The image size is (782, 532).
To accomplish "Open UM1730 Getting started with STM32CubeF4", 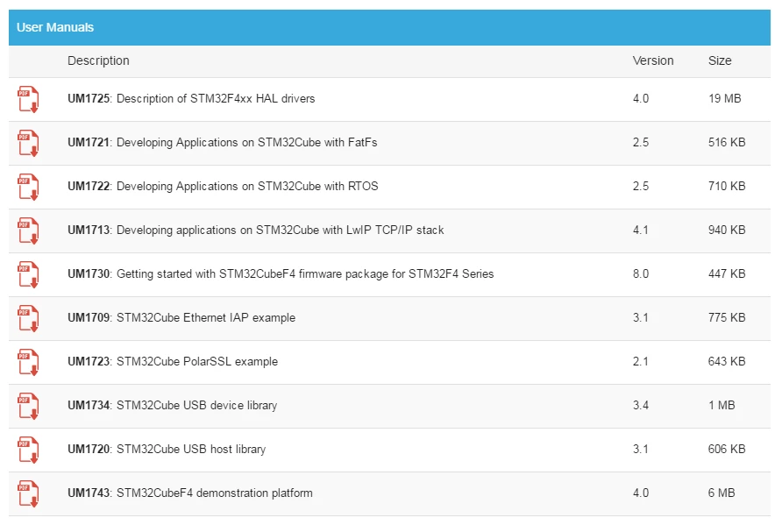I will coord(281,274).
